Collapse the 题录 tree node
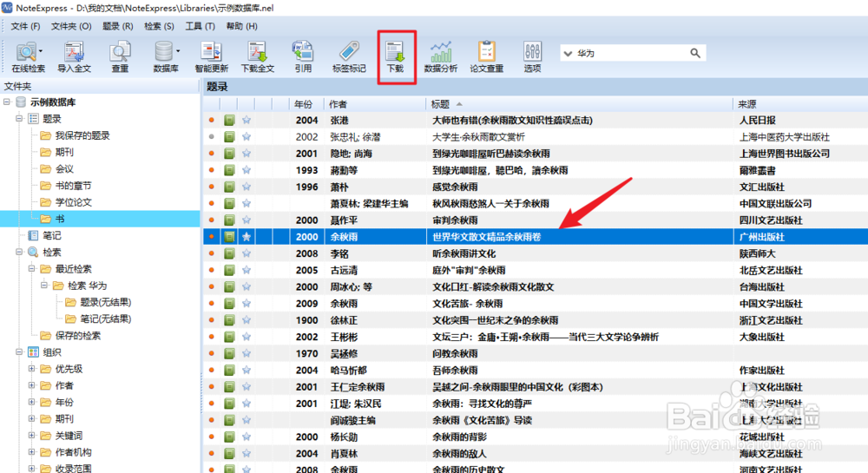Image resolution: width=868 pixels, height=473 pixels. coord(19,118)
